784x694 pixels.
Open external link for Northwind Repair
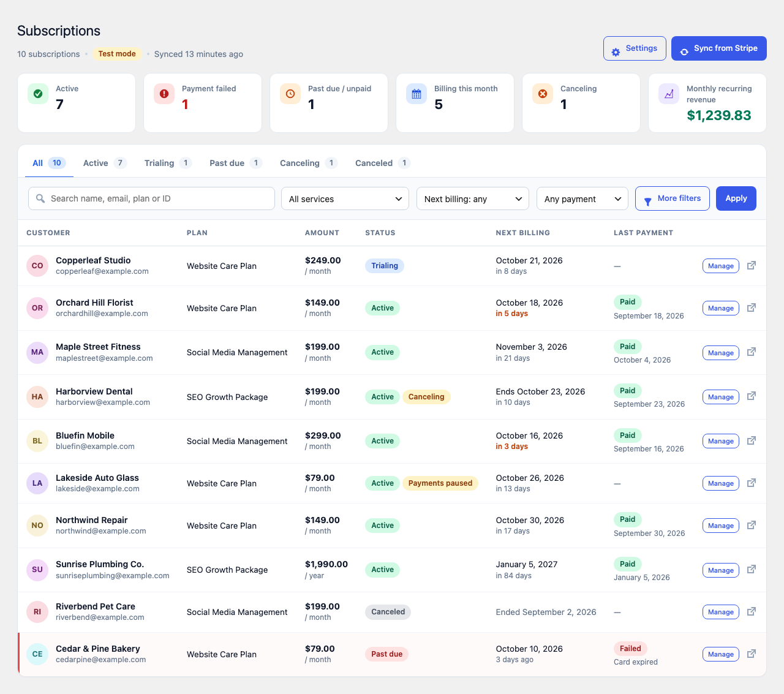click(x=752, y=525)
